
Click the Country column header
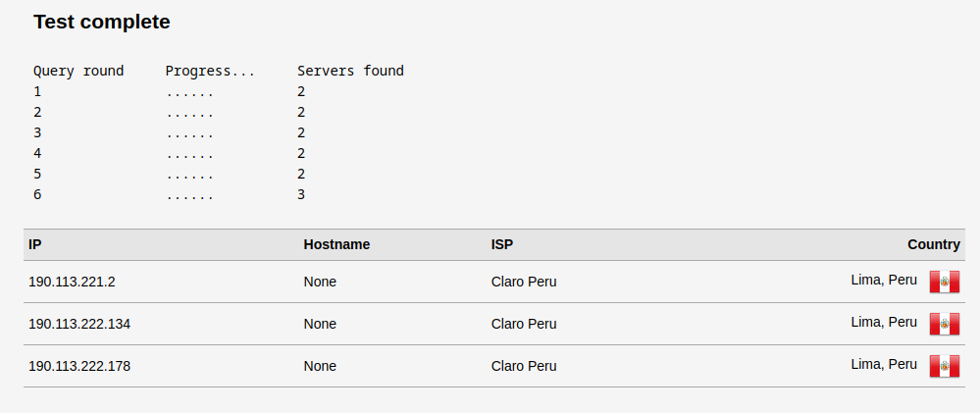click(x=933, y=244)
